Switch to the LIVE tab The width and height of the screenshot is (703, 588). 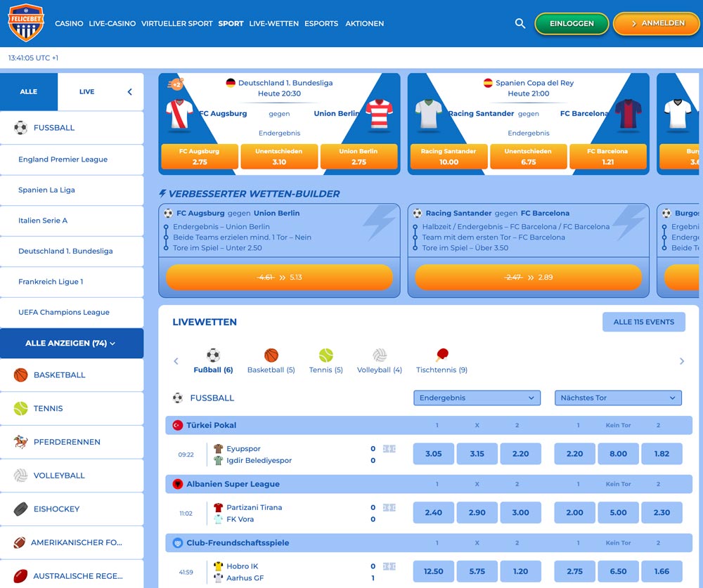86,91
